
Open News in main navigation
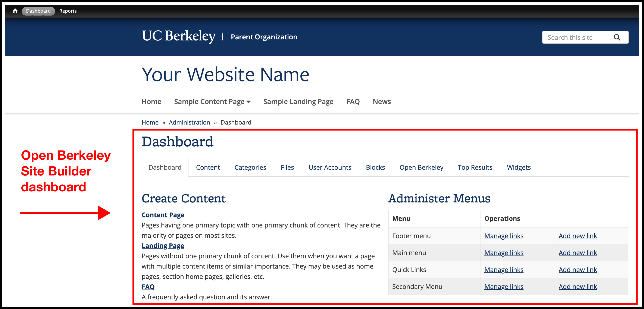click(381, 101)
